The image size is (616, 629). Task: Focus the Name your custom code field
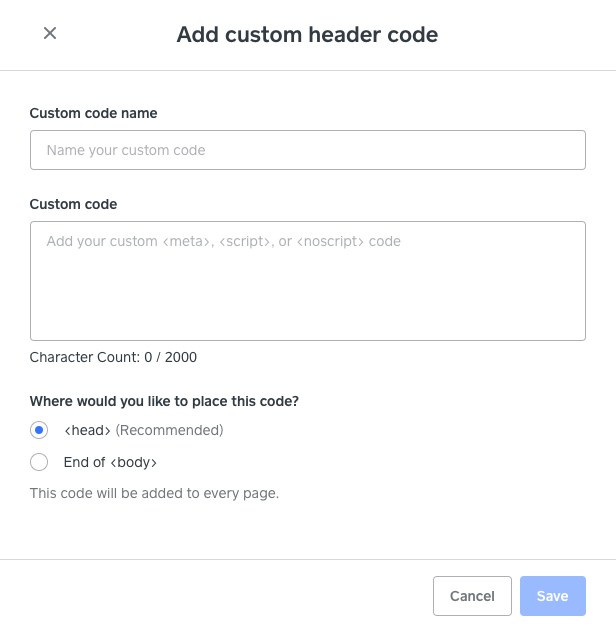(x=308, y=150)
